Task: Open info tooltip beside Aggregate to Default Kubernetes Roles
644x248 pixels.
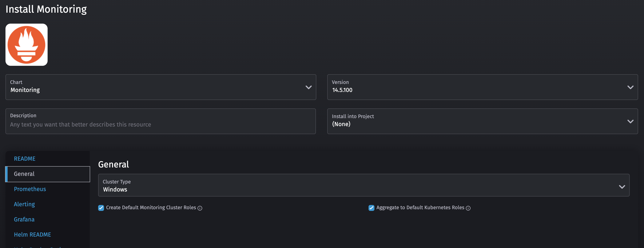Action: (x=468, y=208)
